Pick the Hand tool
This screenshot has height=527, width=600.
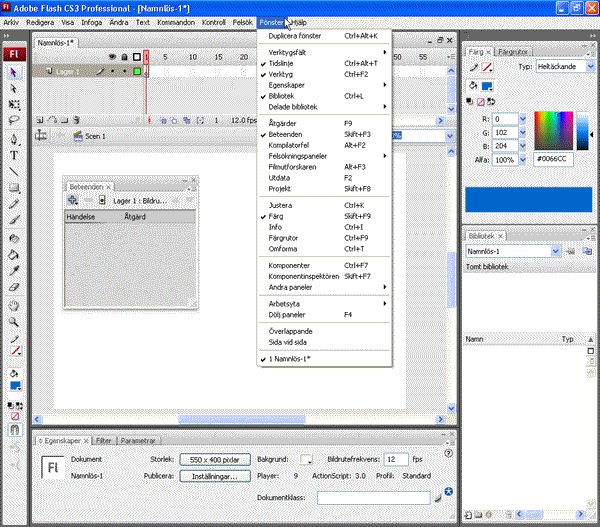(x=14, y=306)
